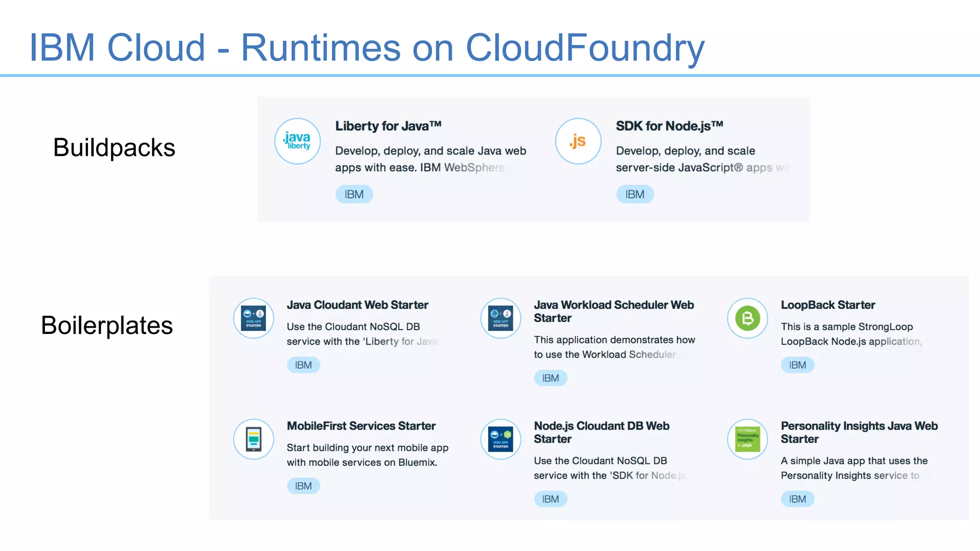
Task: Open the LoopBack Starter title
Action: 828,305
